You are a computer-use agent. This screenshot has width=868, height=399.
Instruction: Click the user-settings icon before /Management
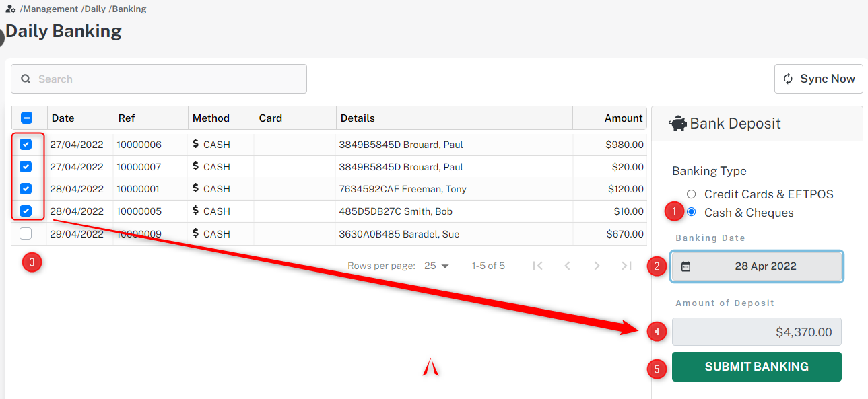[x=11, y=9]
